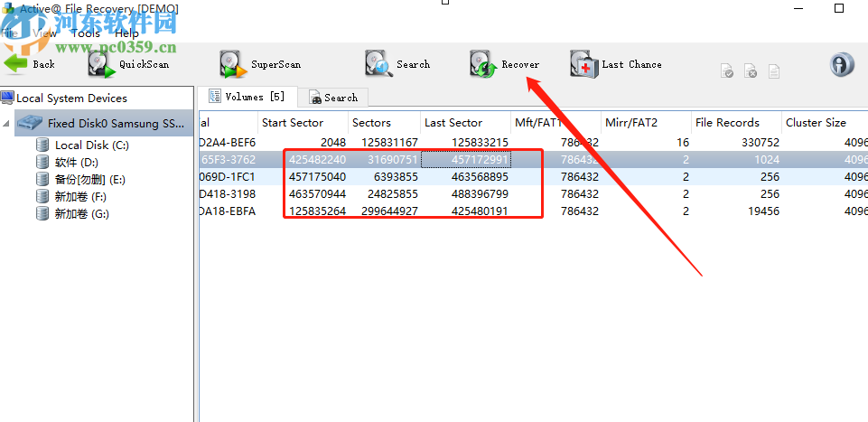Sort by the Sectors column header
The height and width of the screenshot is (422, 868).
click(384, 123)
